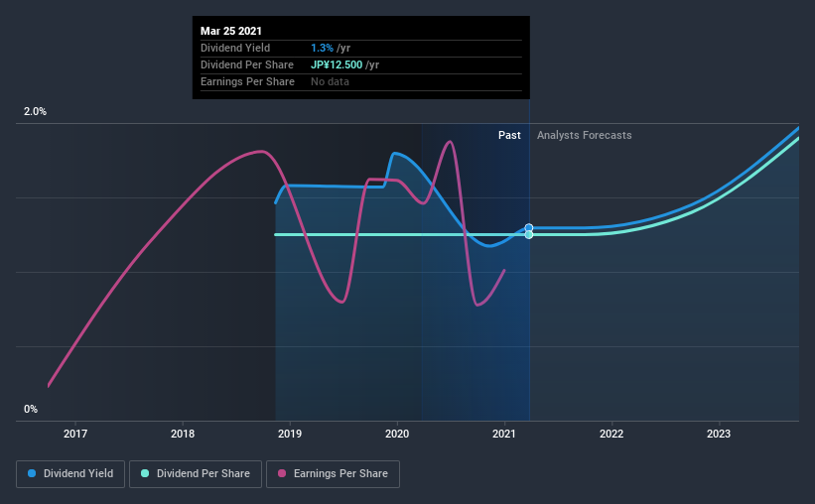Image resolution: width=815 pixels, height=504 pixels.
Task: Toggle the Earnings Per Share legend series
Action: [333, 474]
